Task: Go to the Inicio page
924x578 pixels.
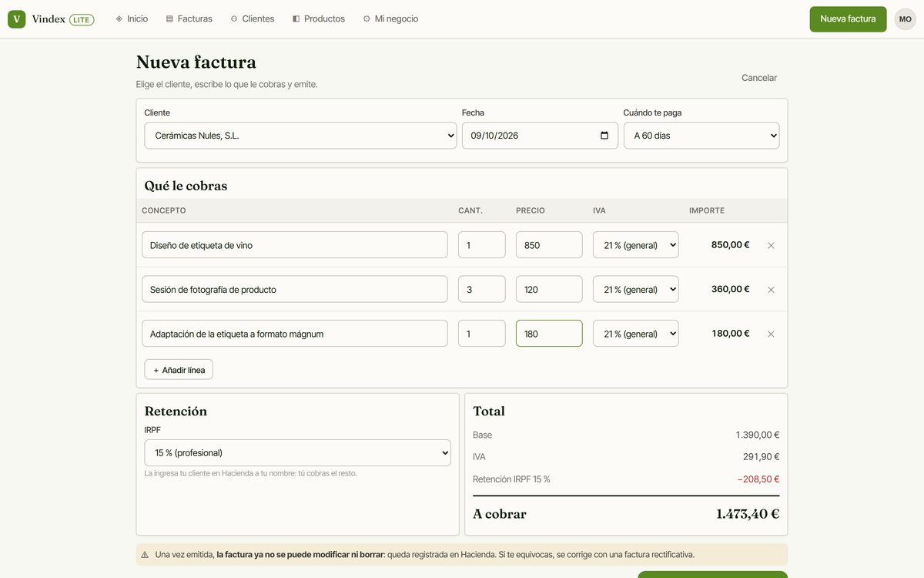Action: pos(132,18)
